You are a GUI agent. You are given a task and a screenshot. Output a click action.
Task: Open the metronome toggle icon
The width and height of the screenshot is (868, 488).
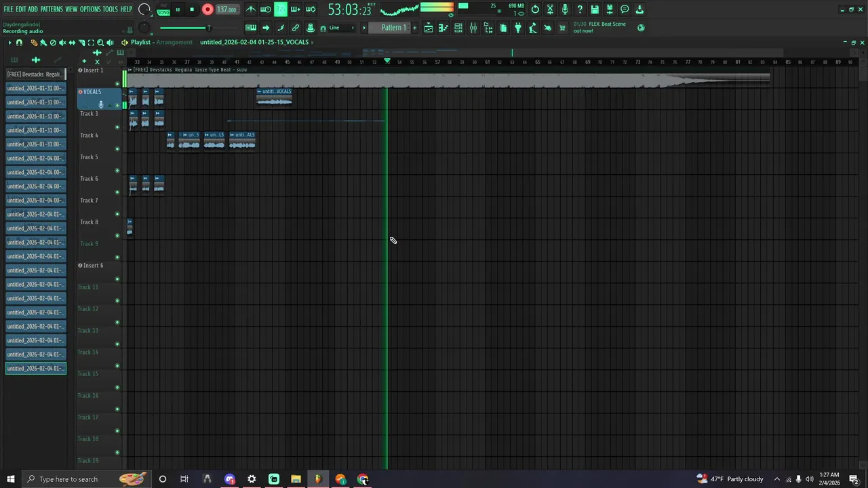(x=251, y=9)
